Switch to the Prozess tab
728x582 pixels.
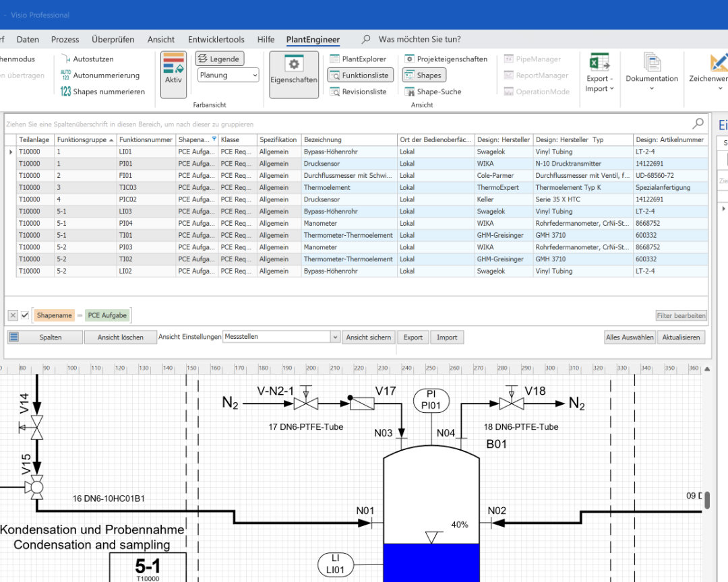coord(65,40)
